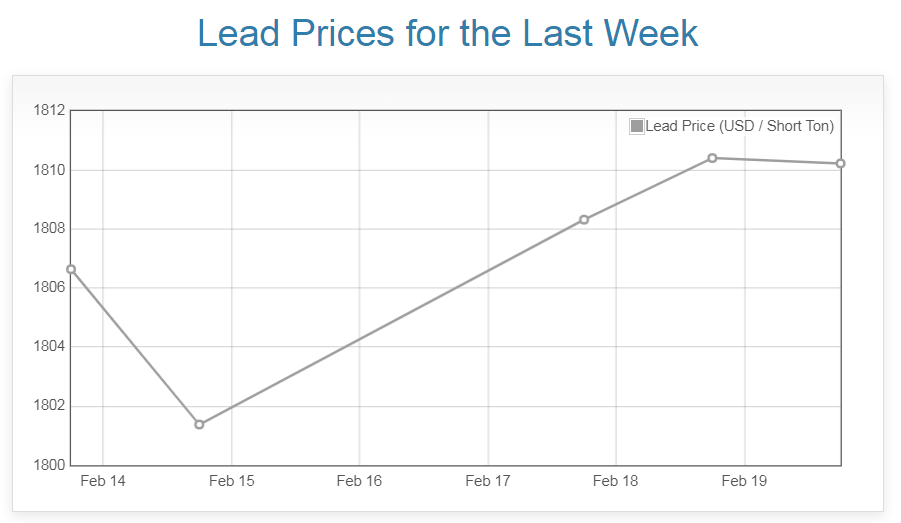Click the Feb 18 x-axis label
Screen dimensions: 901x523
click(616, 481)
